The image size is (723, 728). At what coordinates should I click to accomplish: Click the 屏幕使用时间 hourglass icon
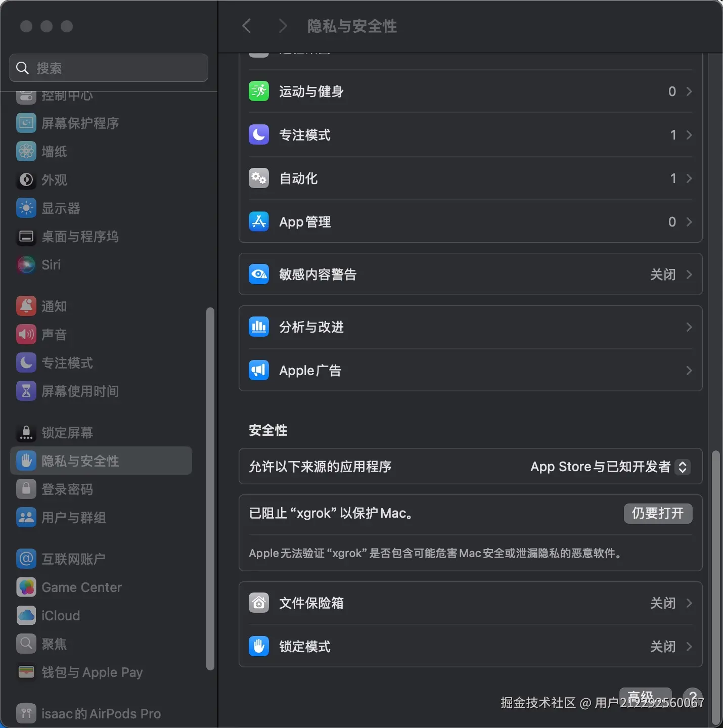26,391
